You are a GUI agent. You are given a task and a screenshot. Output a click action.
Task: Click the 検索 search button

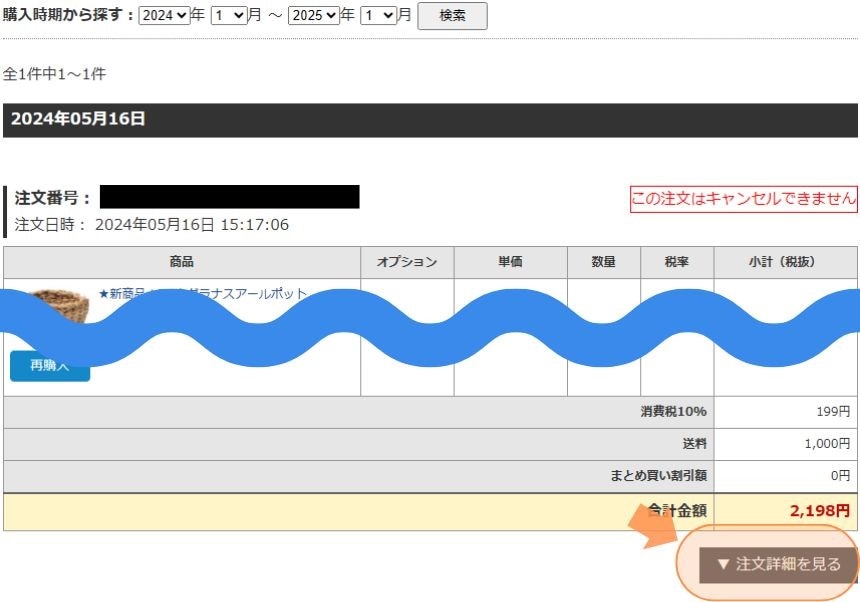click(x=452, y=16)
